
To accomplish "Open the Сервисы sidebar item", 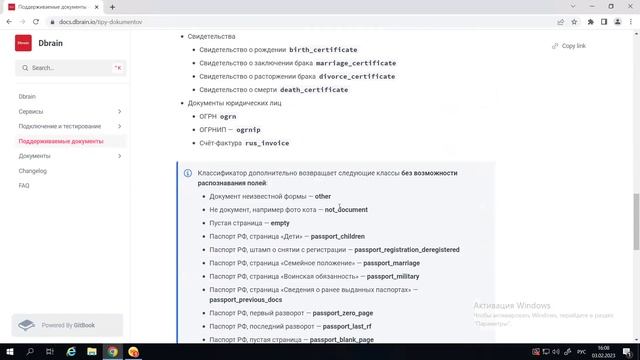I will click(x=31, y=111).
